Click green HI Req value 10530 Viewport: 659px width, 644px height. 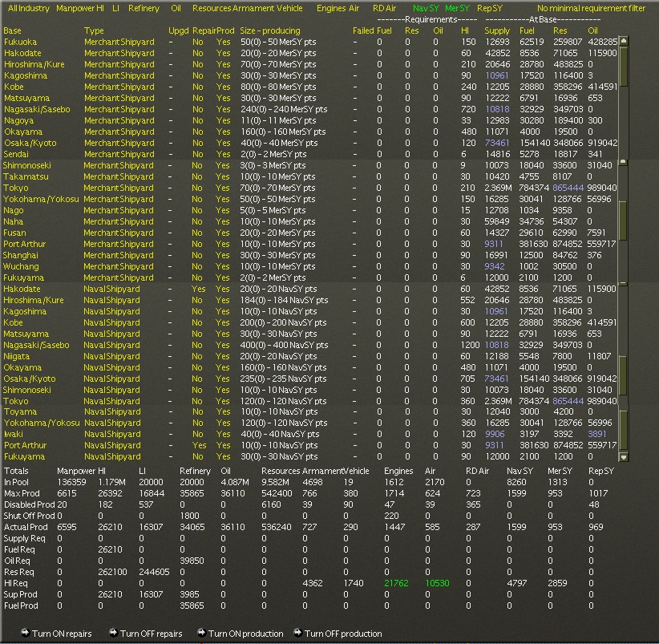coord(437,584)
